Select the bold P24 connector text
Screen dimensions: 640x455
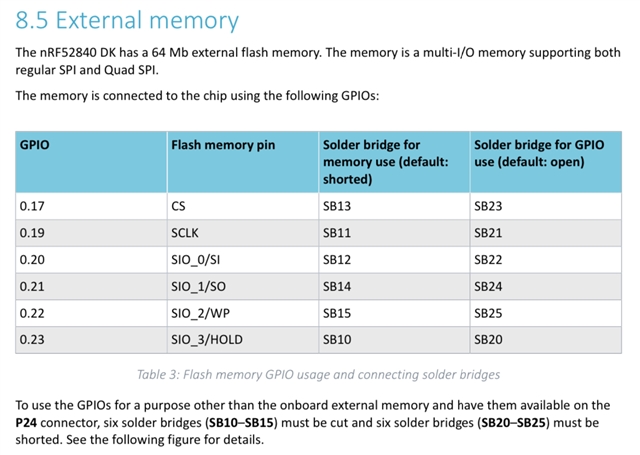26,422
